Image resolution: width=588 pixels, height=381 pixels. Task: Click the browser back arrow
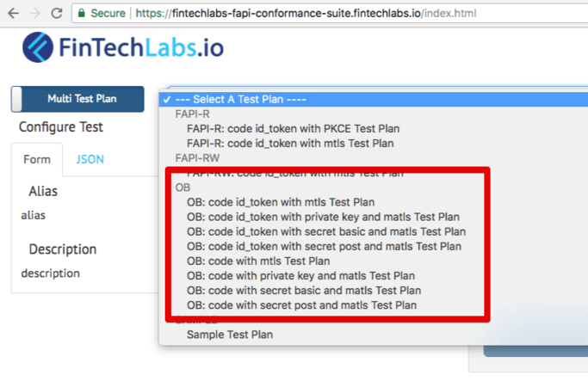click(x=12, y=14)
